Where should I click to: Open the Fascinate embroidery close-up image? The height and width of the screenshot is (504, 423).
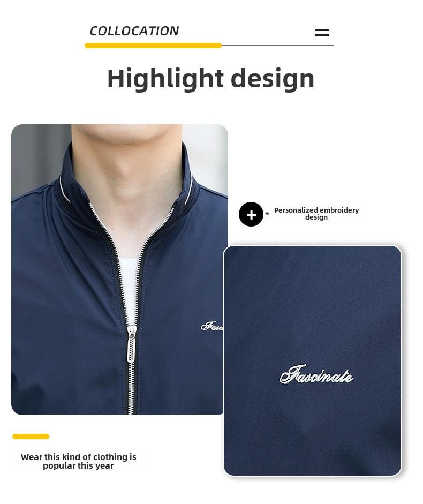[312, 360]
